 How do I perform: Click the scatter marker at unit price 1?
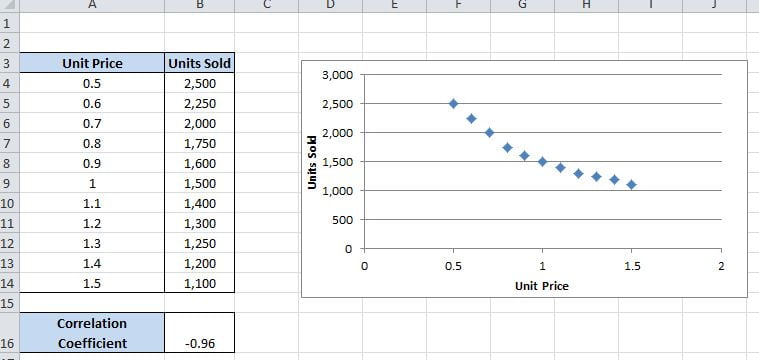[x=543, y=162]
